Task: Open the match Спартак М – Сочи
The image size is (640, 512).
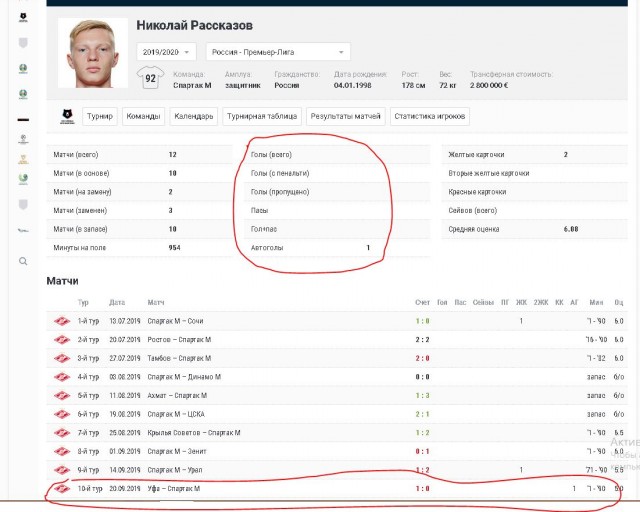Action: [176, 321]
